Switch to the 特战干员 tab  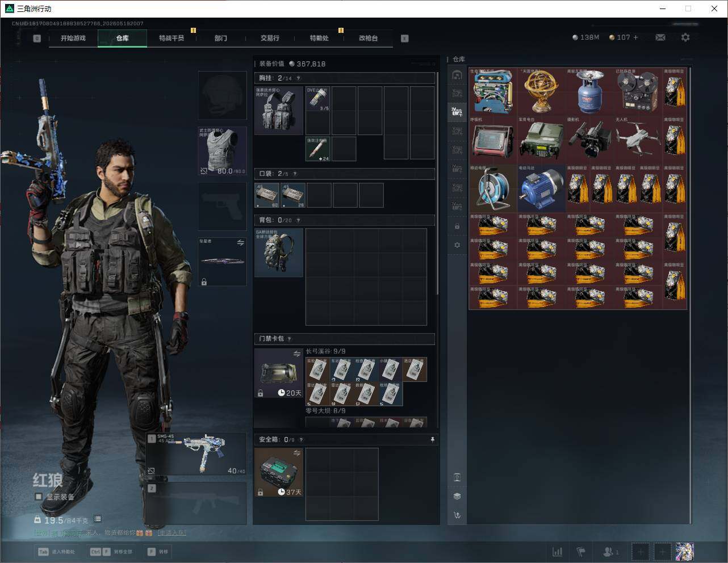pyautogui.click(x=171, y=38)
